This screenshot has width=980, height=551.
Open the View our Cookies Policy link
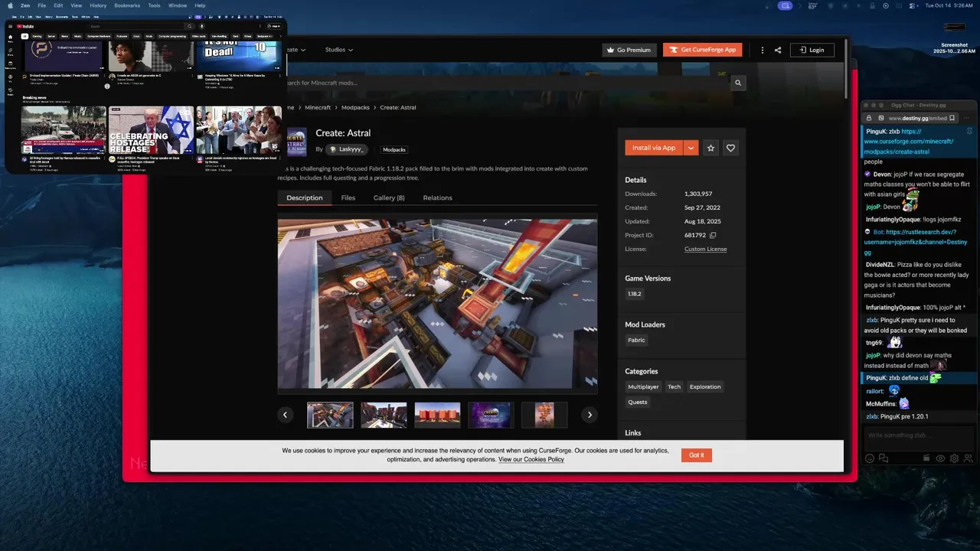point(531,459)
